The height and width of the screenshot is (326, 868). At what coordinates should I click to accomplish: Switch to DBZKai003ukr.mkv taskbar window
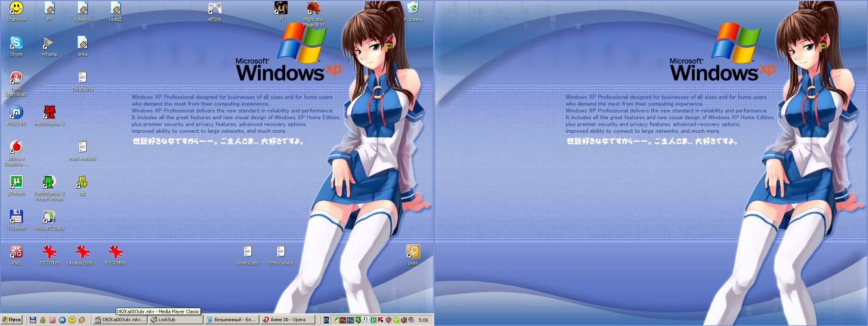pyautogui.click(x=120, y=320)
